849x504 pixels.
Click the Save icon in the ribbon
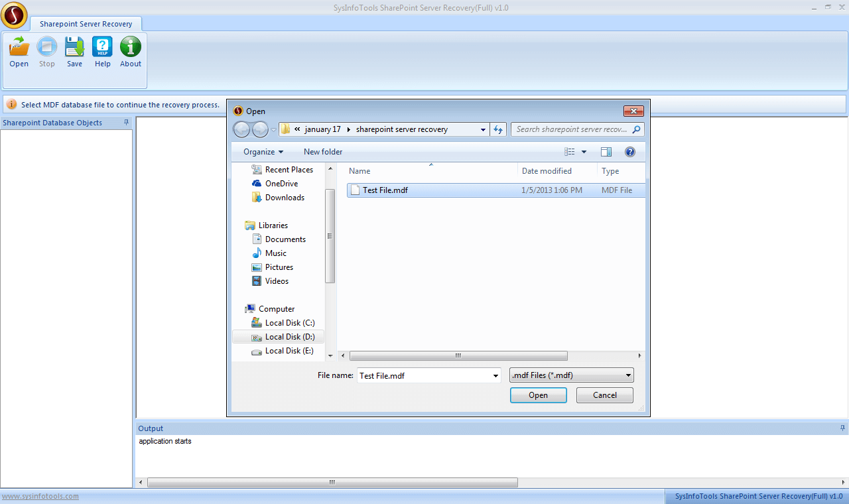(x=74, y=47)
